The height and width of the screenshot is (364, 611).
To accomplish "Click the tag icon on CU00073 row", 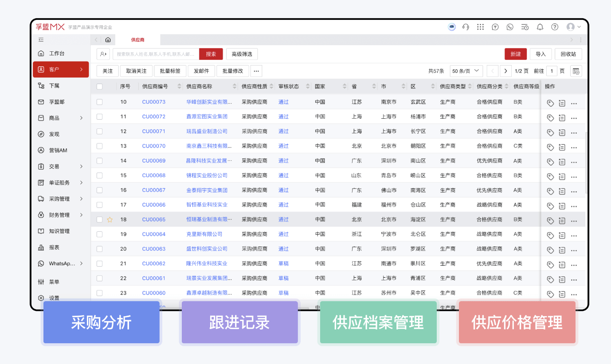I will (x=550, y=103).
